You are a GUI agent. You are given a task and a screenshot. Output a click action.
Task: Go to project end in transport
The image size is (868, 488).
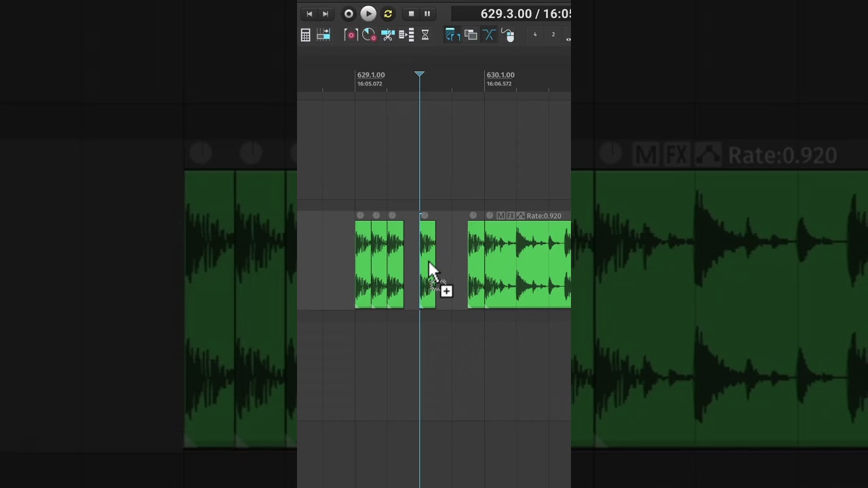pyautogui.click(x=325, y=14)
